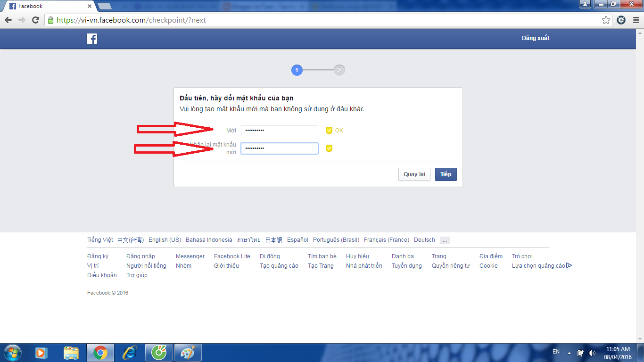Open Coc Coc browser taskbar icon
Screen dimensions: 644x362
click(x=159, y=353)
